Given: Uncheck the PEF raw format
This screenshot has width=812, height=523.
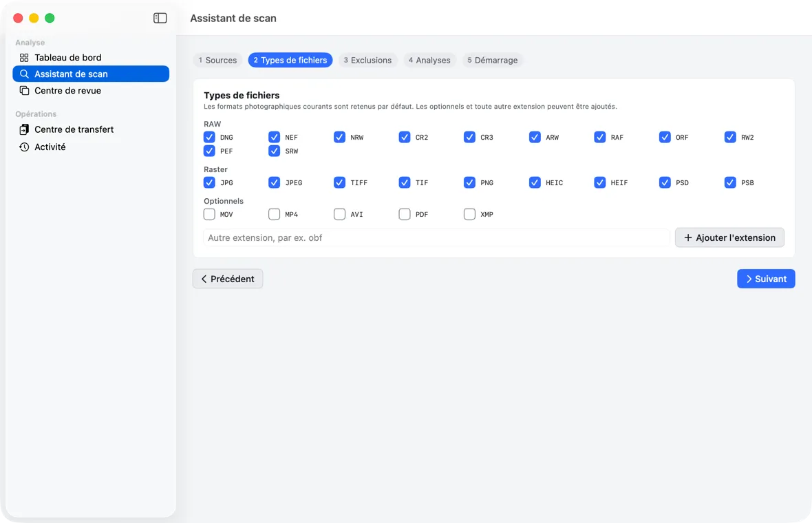Looking at the screenshot, I should [209, 151].
